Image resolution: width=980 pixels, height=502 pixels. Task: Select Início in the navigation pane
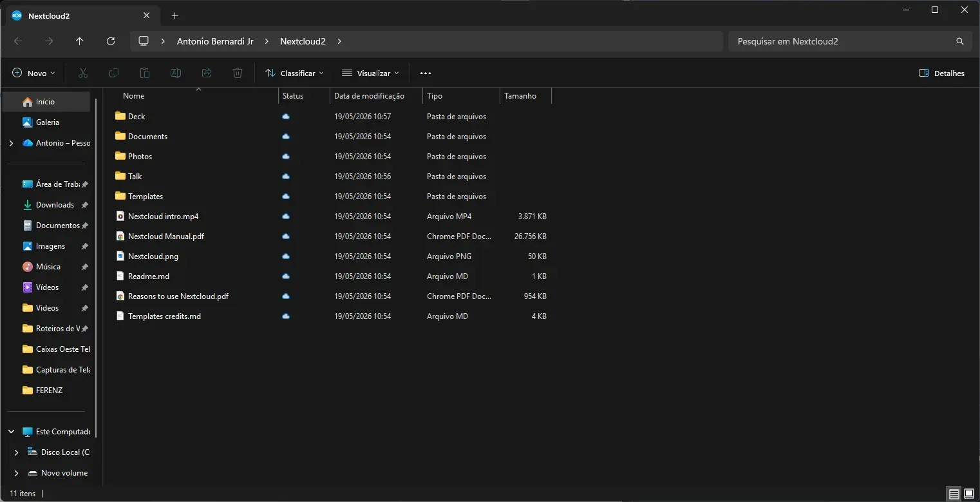[46, 102]
